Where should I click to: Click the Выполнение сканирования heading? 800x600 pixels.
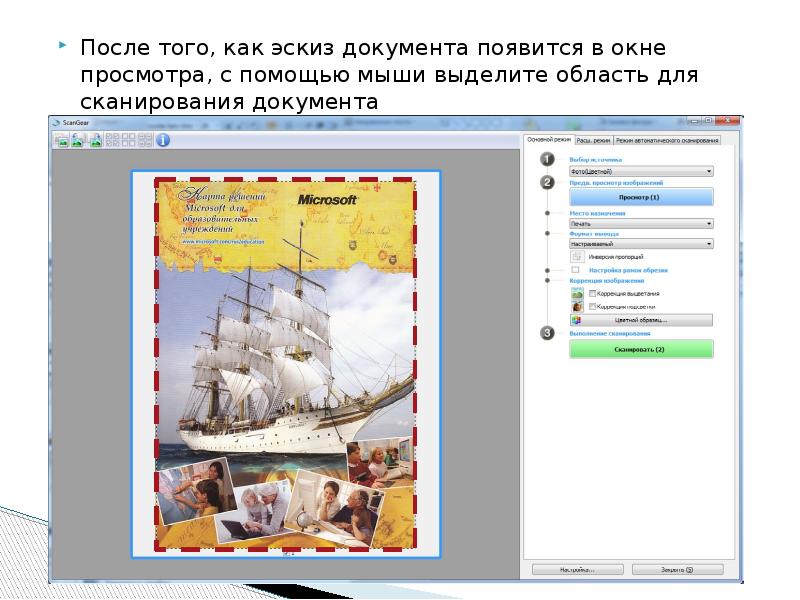(x=610, y=333)
